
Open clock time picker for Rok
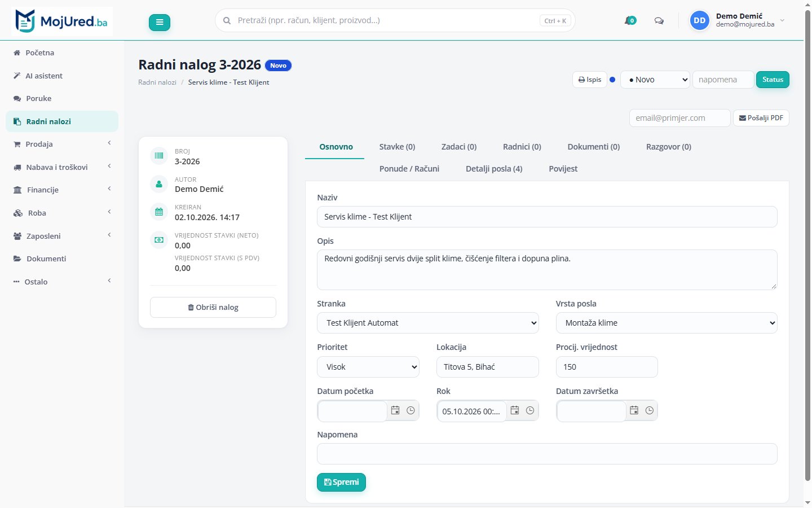[530, 410]
